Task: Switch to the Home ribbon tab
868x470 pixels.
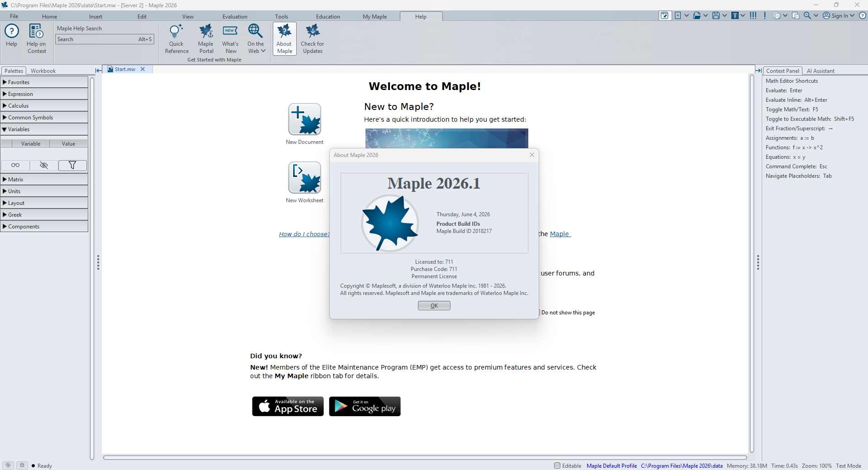Action: pos(50,17)
